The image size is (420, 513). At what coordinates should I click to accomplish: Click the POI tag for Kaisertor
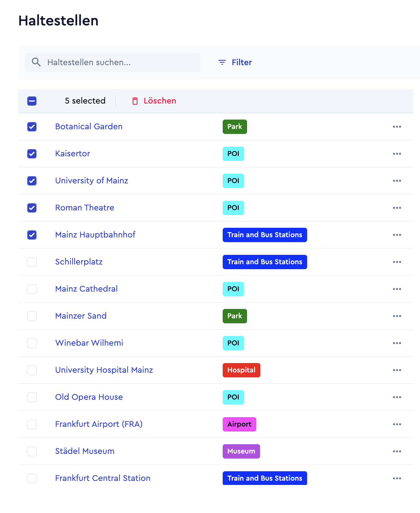tap(233, 154)
